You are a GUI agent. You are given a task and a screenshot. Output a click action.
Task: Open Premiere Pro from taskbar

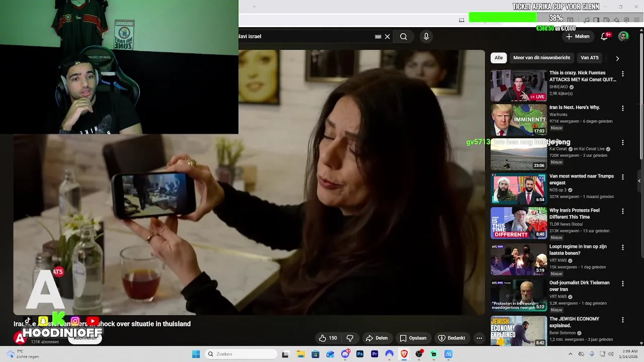point(374,354)
